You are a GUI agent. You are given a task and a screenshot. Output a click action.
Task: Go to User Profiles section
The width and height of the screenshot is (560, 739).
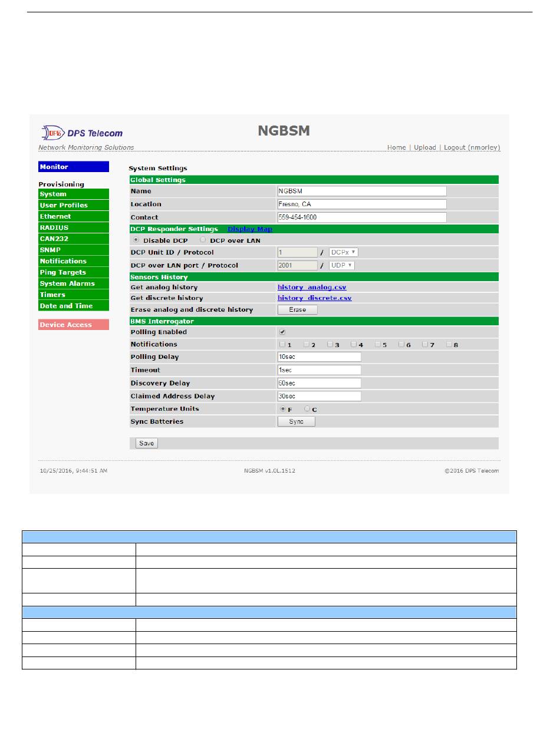click(x=74, y=205)
